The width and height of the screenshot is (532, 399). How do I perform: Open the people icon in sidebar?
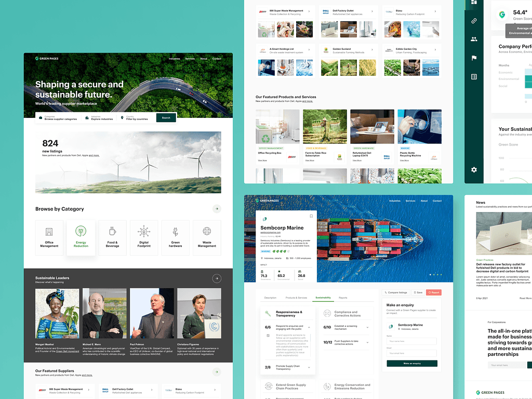(x=474, y=39)
